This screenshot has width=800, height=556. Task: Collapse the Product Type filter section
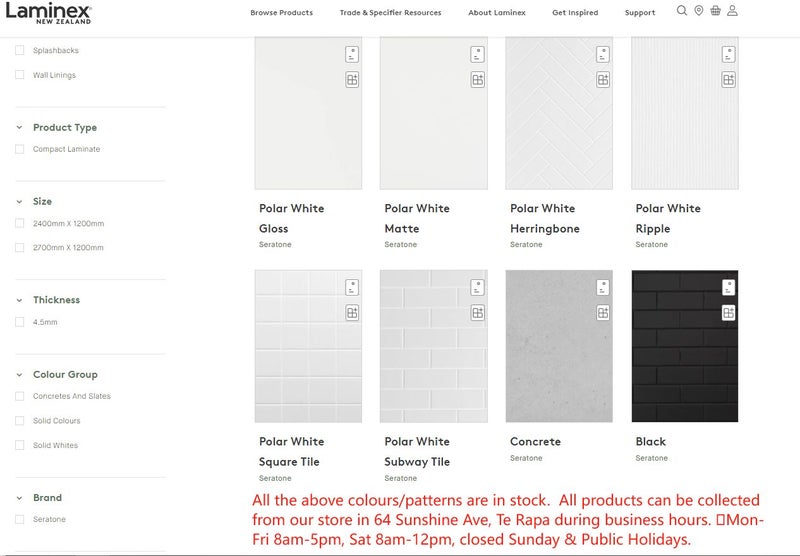19,128
